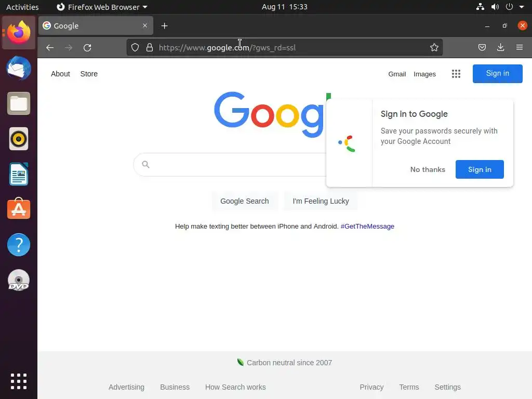This screenshot has width=532, height=399.
Task: Dismiss popup with No thanks
Action: (x=428, y=169)
